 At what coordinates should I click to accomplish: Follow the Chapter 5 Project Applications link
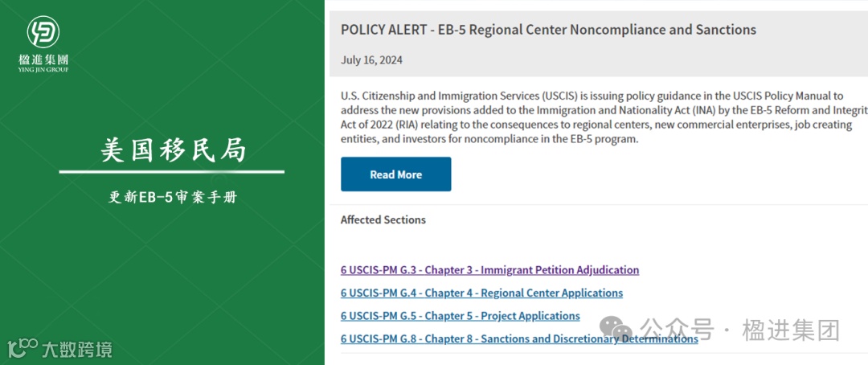pos(460,316)
